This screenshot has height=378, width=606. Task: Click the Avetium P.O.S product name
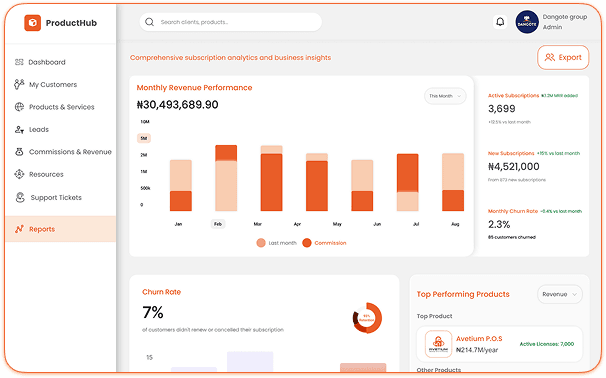(x=479, y=339)
